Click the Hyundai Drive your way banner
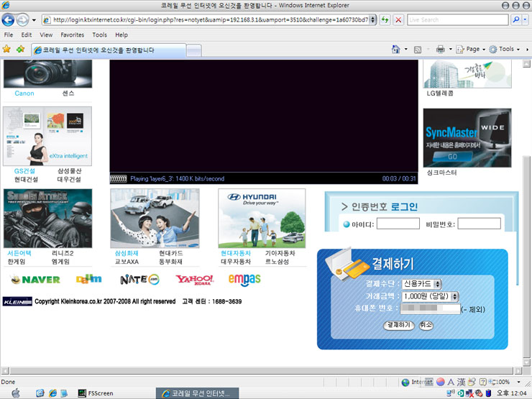 tap(262, 219)
